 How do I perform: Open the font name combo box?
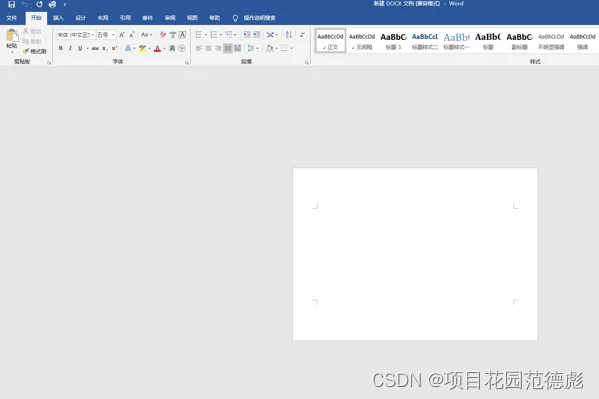click(x=76, y=35)
